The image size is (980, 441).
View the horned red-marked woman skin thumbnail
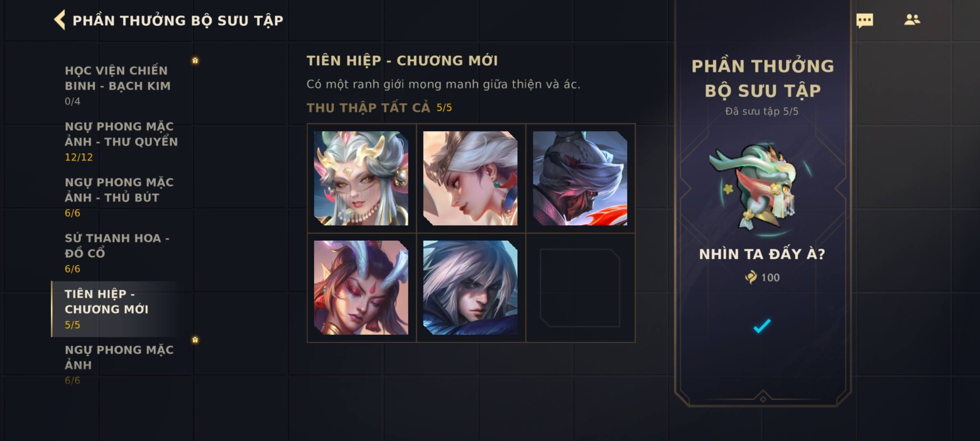tap(361, 287)
